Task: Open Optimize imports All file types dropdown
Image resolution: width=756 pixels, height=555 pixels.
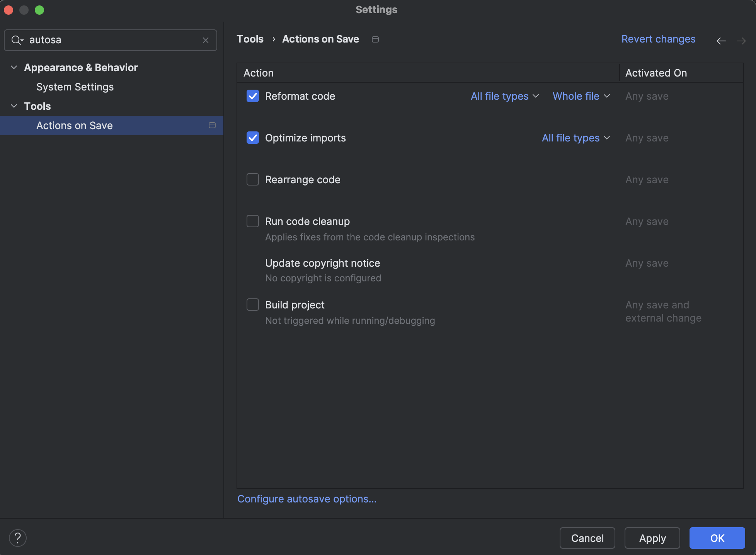Action: (576, 138)
